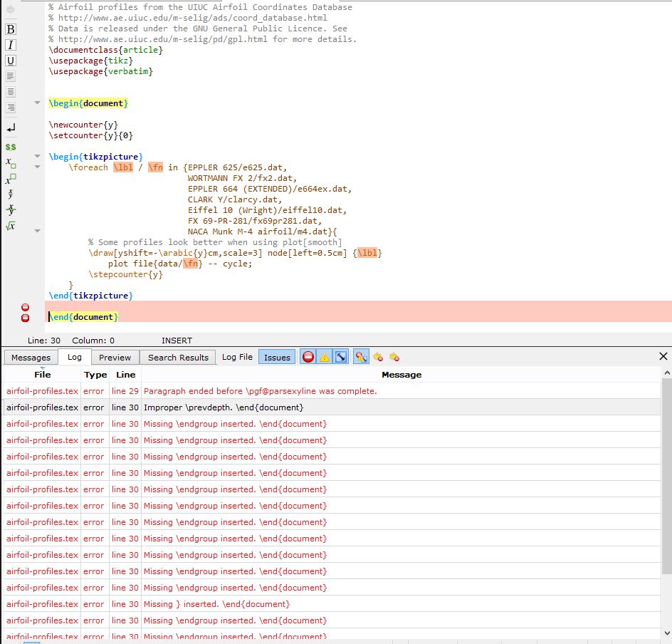The width and height of the screenshot is (672, 644).
Task: Click the 'WORTMANN FX 2/fx2.dat,' entry
Action: (x=242, y=178)
